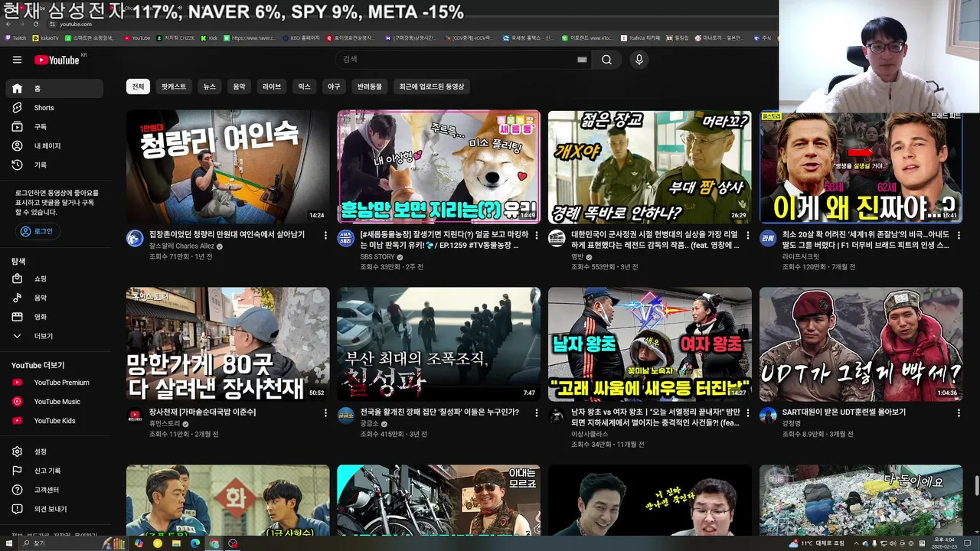
Task: Select the 라이브 filter chip
Action: (x=272, y=87)
